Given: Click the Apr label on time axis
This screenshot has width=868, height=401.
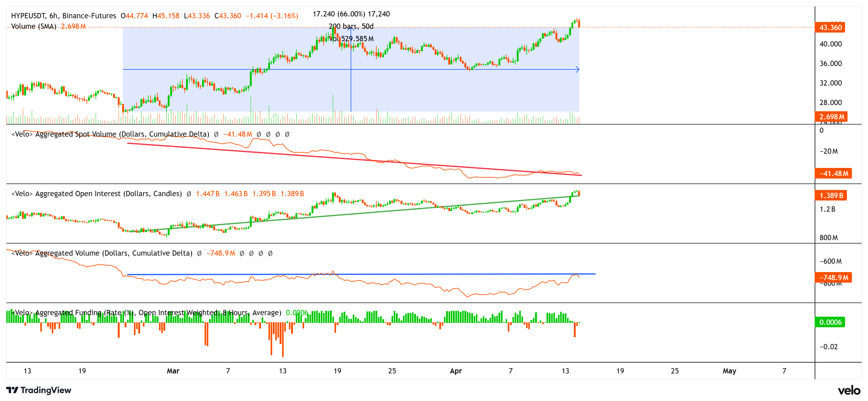Looking at the screenshot, I should pos(456,371).
